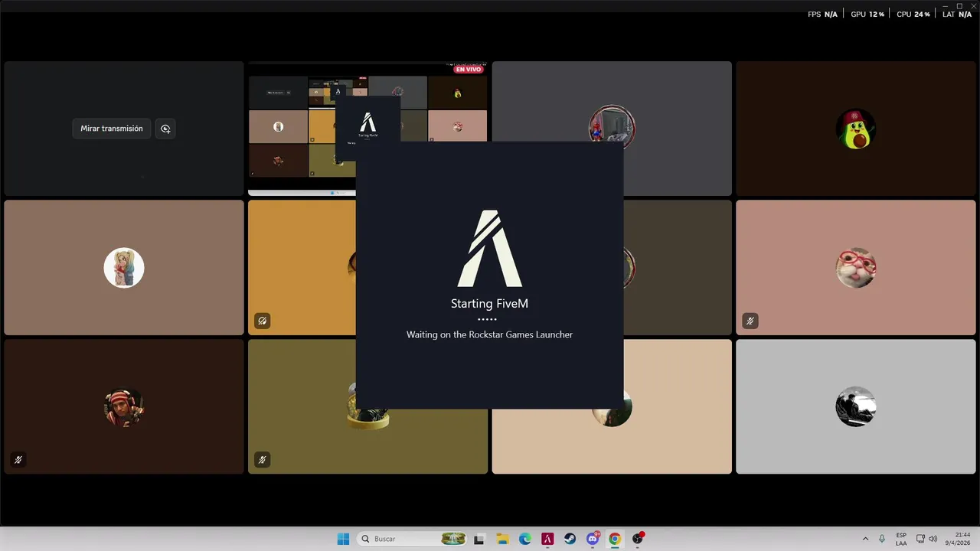Select the black-and-white photo avatar tile

[x=855, y=406]
